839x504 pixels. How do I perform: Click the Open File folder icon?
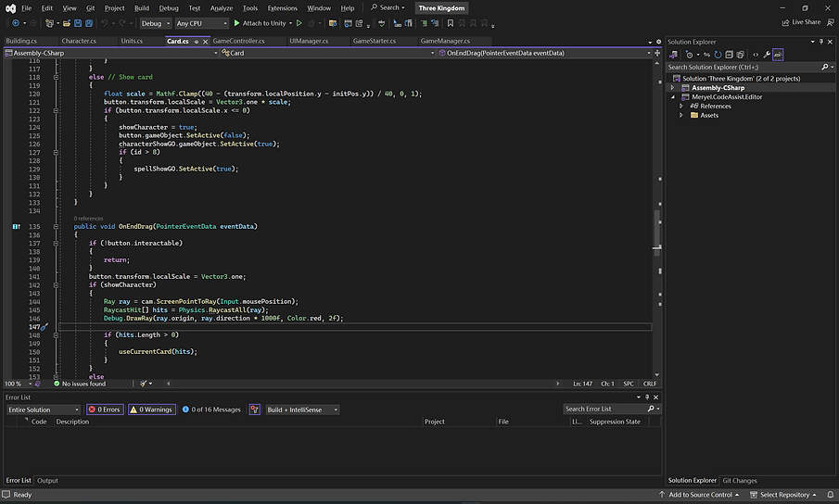pyautogui.click(x=67, y=23)
